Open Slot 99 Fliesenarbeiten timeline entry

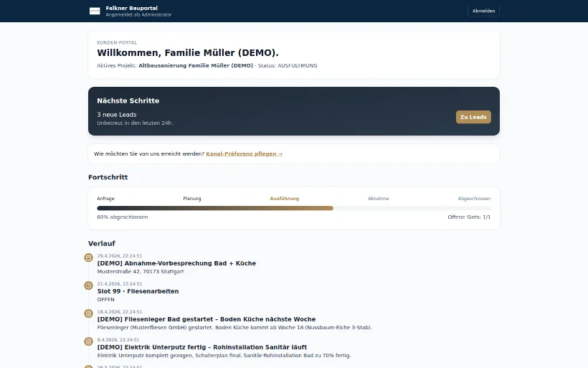[x=138, y=291]
